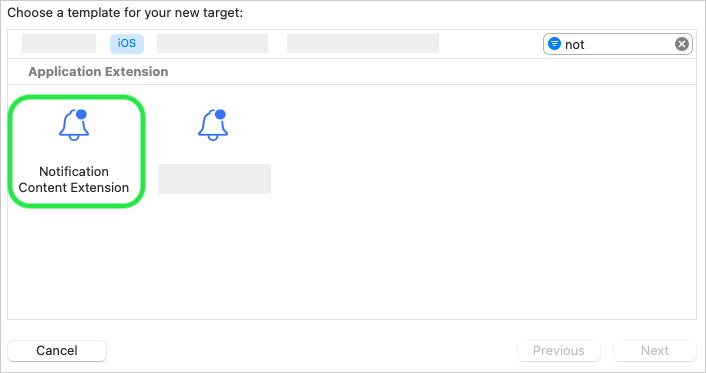Click the Next button
706x373 pixels.
point(655,350)
